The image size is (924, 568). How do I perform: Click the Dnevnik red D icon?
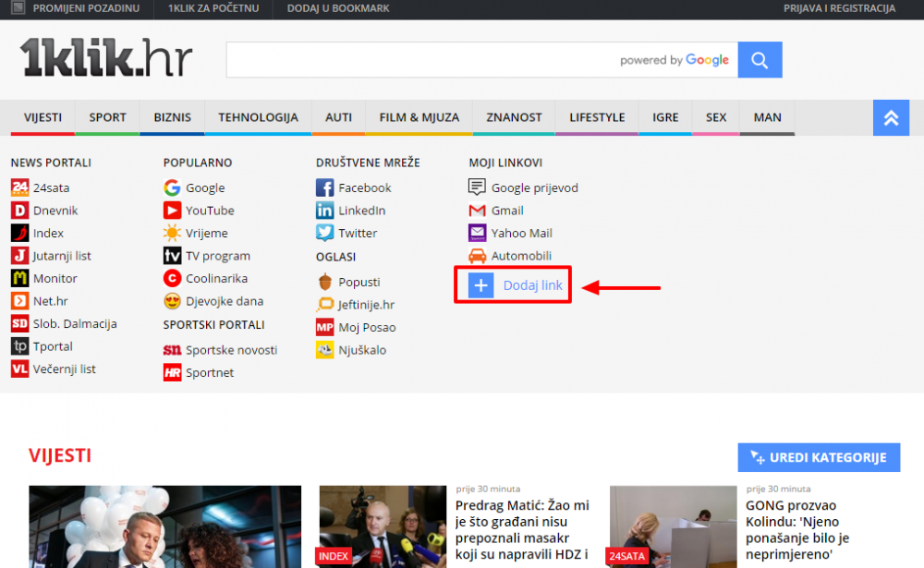19,211
